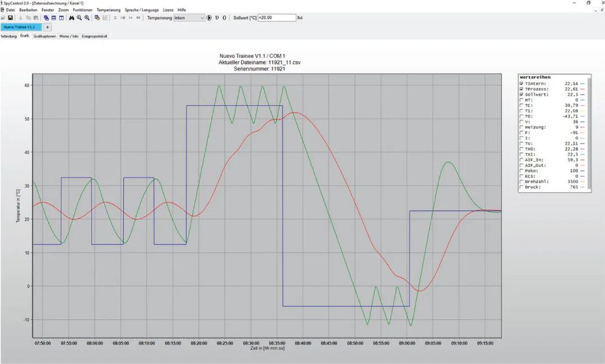
Task: Click the round start Temperierung icon
Action: 209,18
